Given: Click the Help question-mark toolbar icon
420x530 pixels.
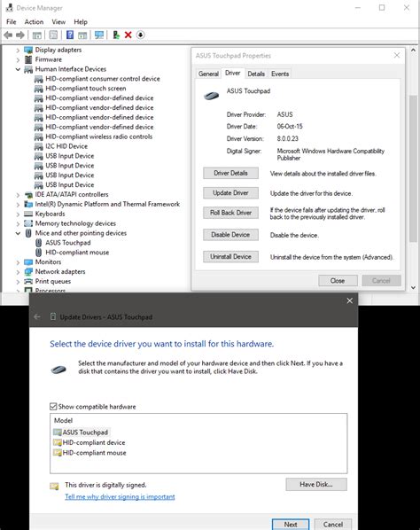Looking at the screenshot, I should tap(70, 35).
